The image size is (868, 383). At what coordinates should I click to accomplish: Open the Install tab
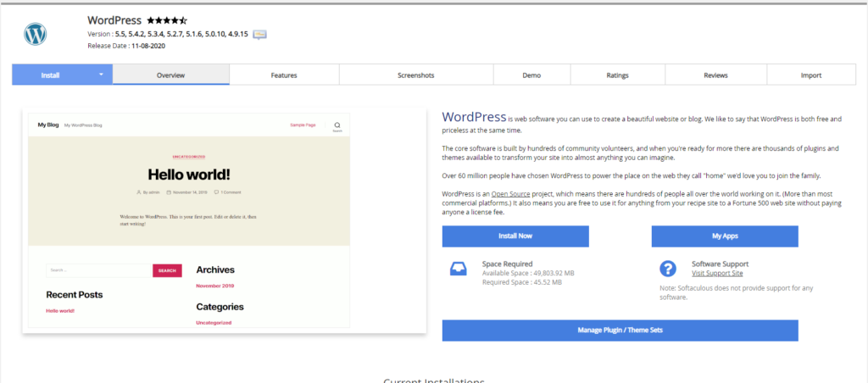click(x=50, y=75)
